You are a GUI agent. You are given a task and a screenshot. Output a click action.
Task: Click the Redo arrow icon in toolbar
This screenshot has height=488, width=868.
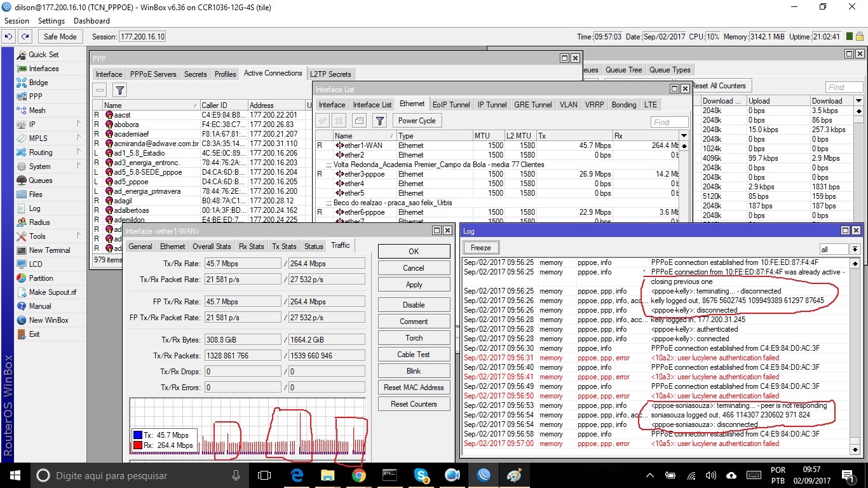pos(25,37)
